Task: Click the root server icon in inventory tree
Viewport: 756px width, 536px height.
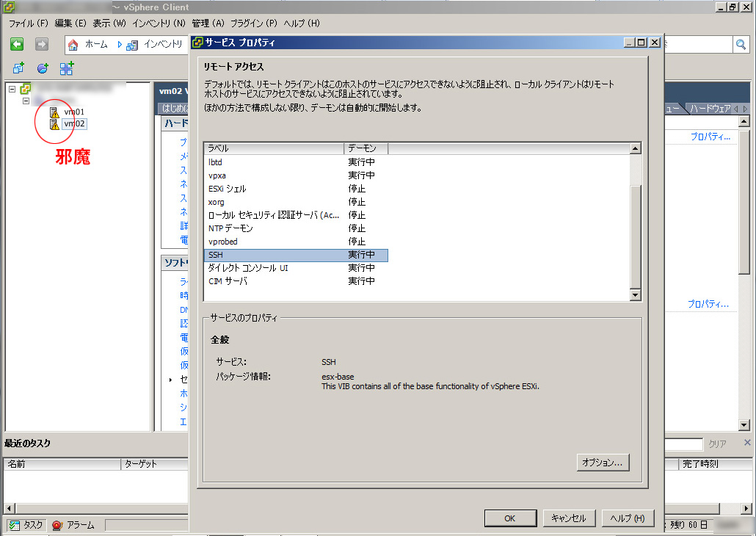Action: (x=26, y=89)
